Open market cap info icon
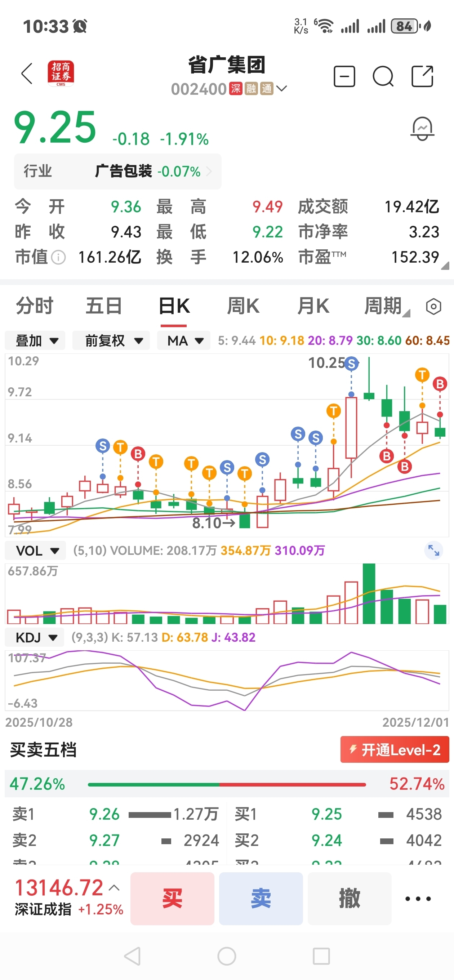This screenshot has width=454, height=980. coord(58,258)
